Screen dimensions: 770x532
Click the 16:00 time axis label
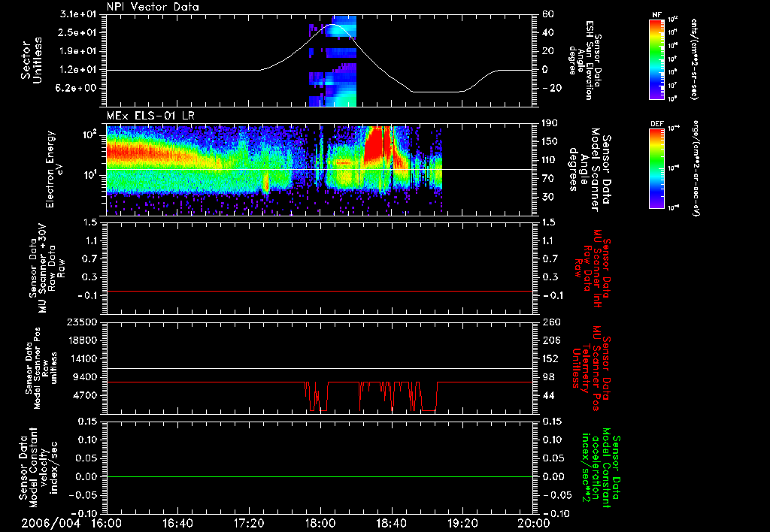pyautogui.click(x=106, y=523)
